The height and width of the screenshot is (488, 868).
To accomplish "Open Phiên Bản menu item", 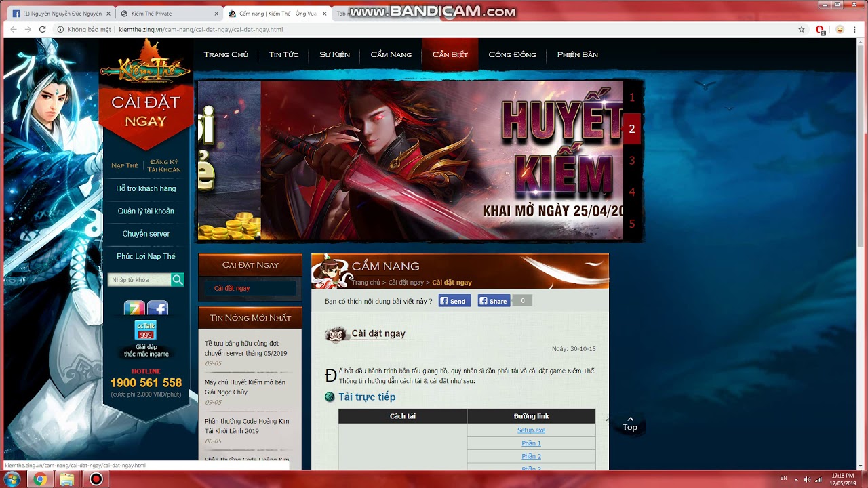I will coord(578,55).
